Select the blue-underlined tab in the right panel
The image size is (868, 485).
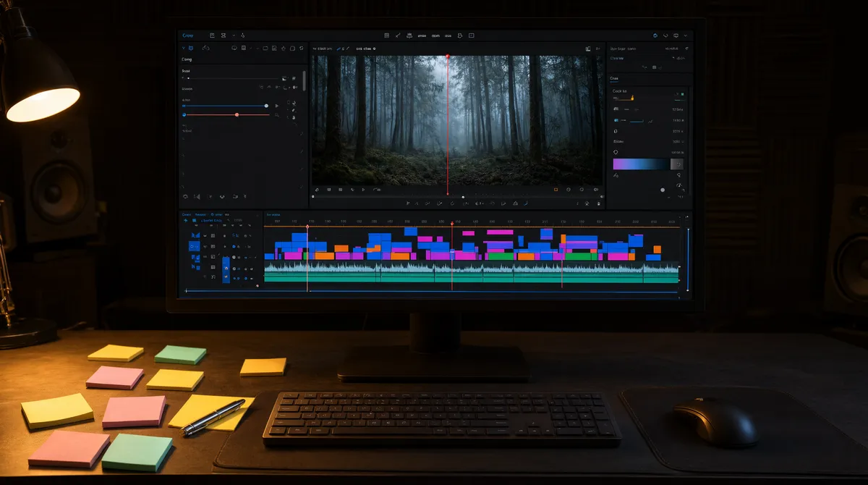point(614,78)
